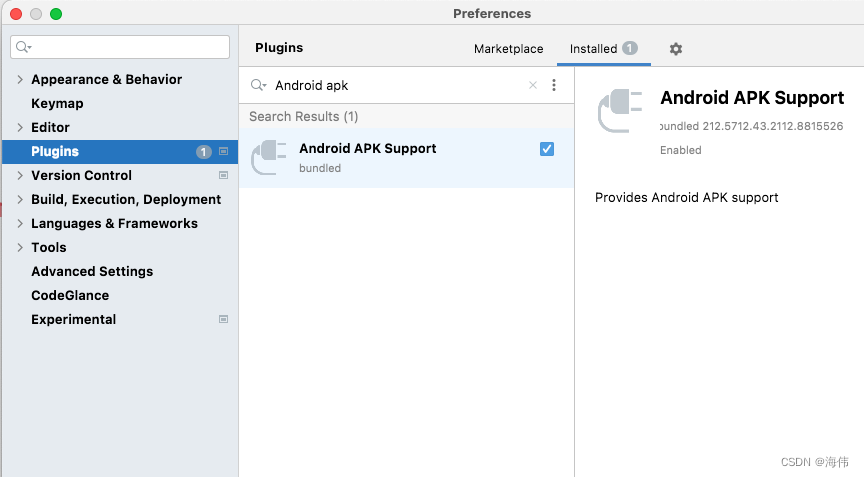Expand the Tools section
Image resolution: width=864 pixels, height=477 pixels.
click(x=20, y=247)
